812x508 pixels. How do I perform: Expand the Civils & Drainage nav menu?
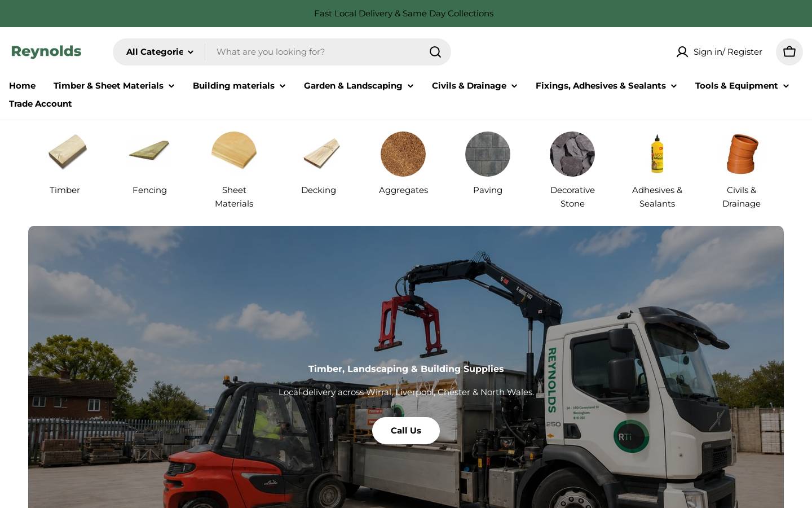point(475,86)
